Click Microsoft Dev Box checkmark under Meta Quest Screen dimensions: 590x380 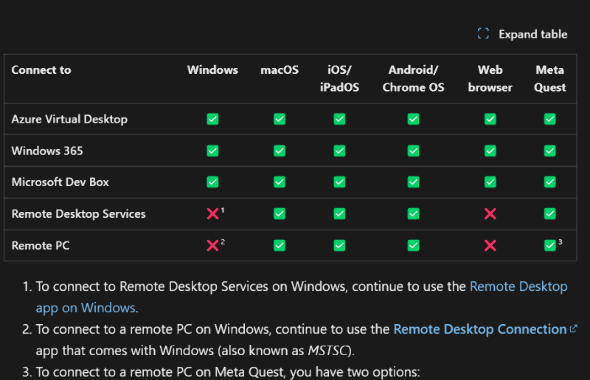(x=550, y=182)
